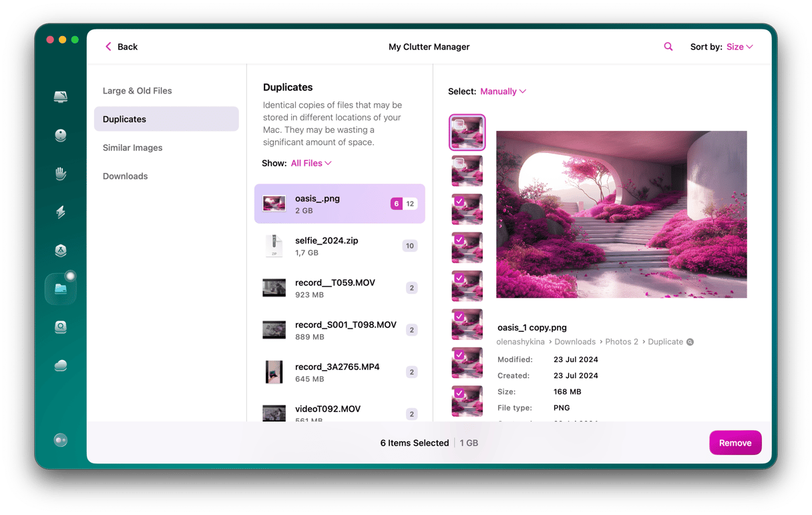Image resolution: width=812 pixels, height=515 pixels.
Task: Open the Applications icon in sidebar
Action: (61, 250)
